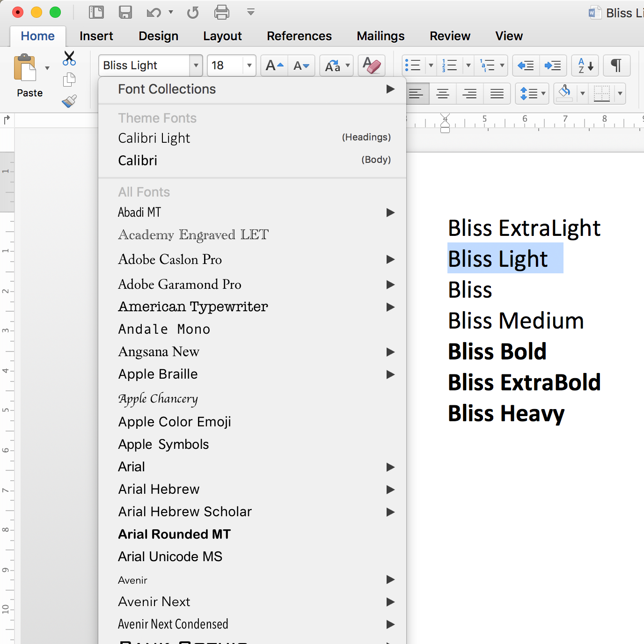Viewport: 644px width, 644px height.
Task: Open the Customize Quick Access Toolbar arrow
Action: click(251, 12)
